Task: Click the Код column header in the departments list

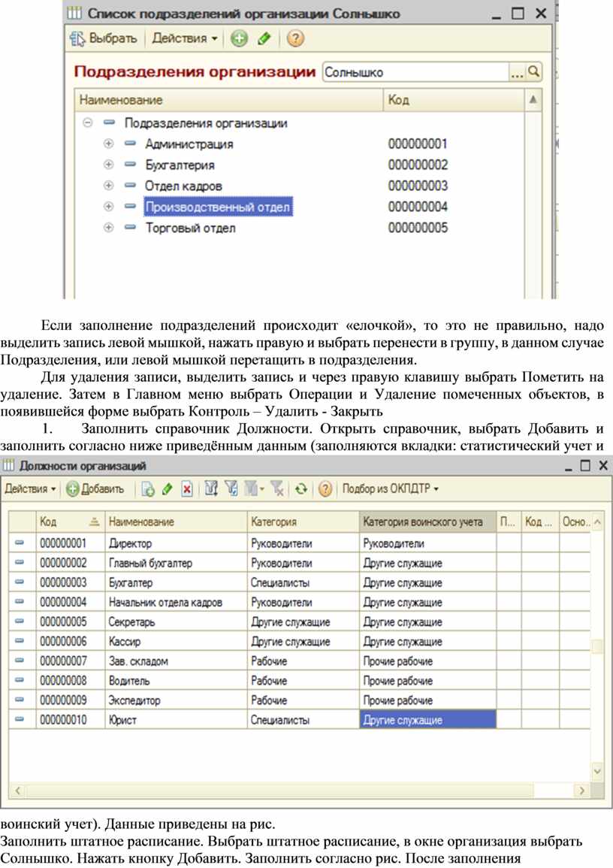Action: (453, 100)
